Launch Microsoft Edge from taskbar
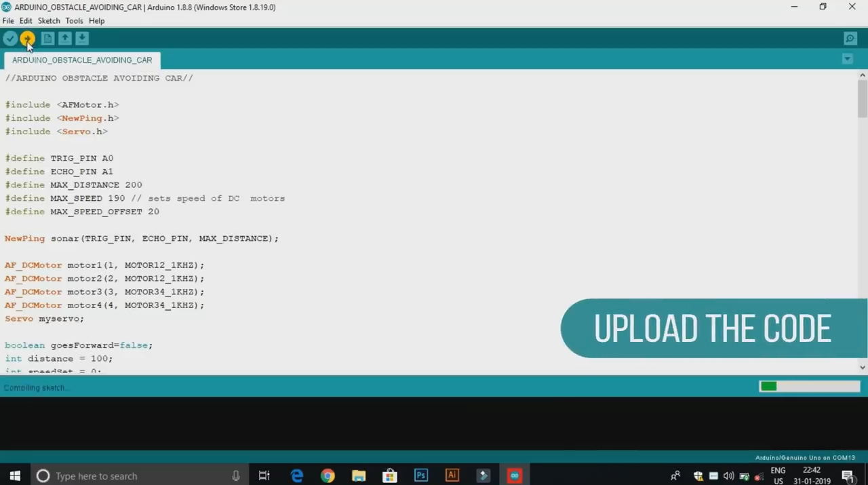 (297, 476)
